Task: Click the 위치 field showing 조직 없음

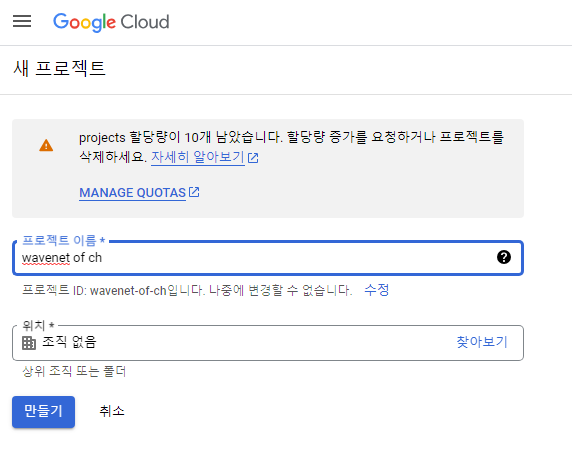Action: click(x=268, y=343)
